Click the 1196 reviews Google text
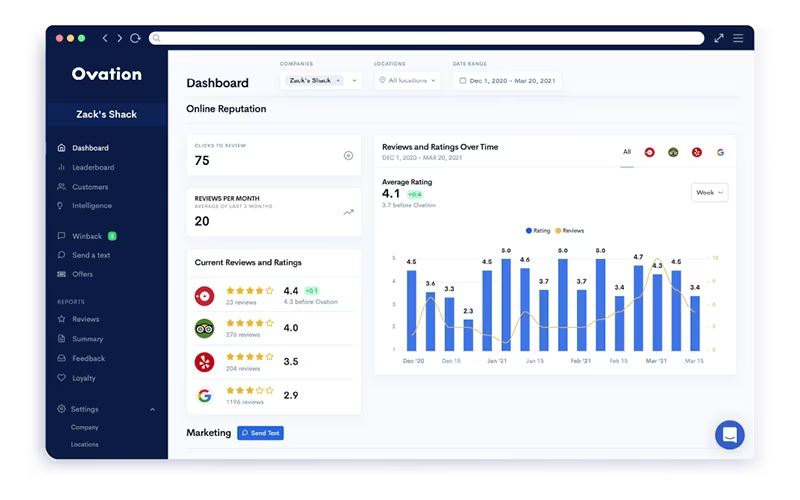 click(245, 402)
